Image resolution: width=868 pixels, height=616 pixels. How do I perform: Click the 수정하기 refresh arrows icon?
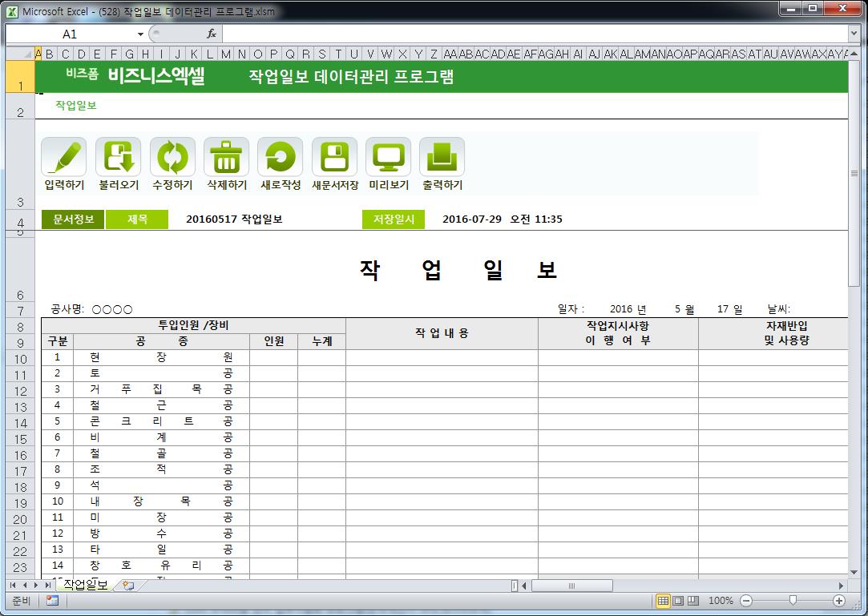pos(172,157)
